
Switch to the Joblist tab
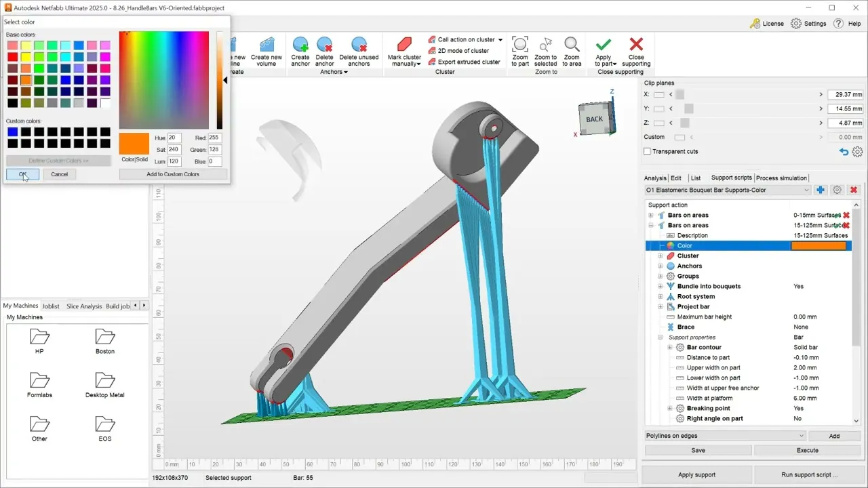point(51,306)
